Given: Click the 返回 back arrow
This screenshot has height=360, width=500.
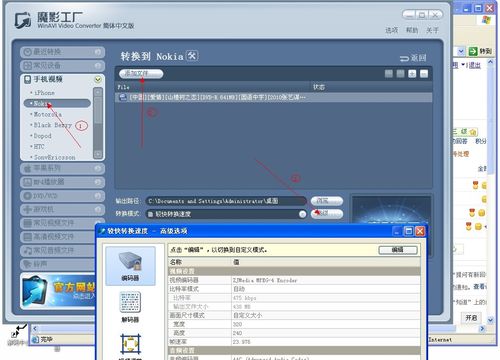Looking at the screenshot, I should pyautogui.click(x=413, y=58).
